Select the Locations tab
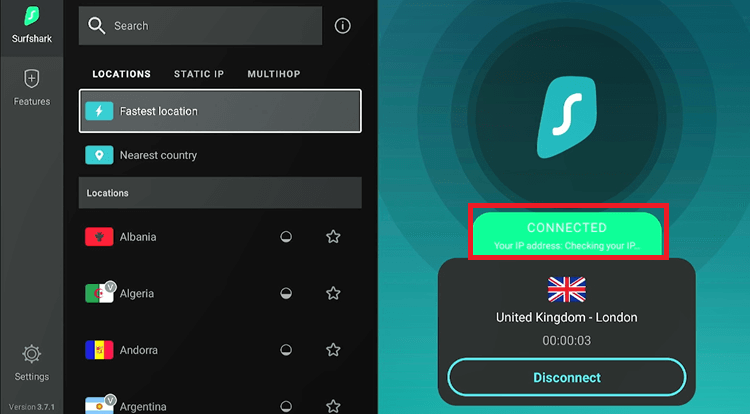750x414 pixels. [x=121, y=74]
